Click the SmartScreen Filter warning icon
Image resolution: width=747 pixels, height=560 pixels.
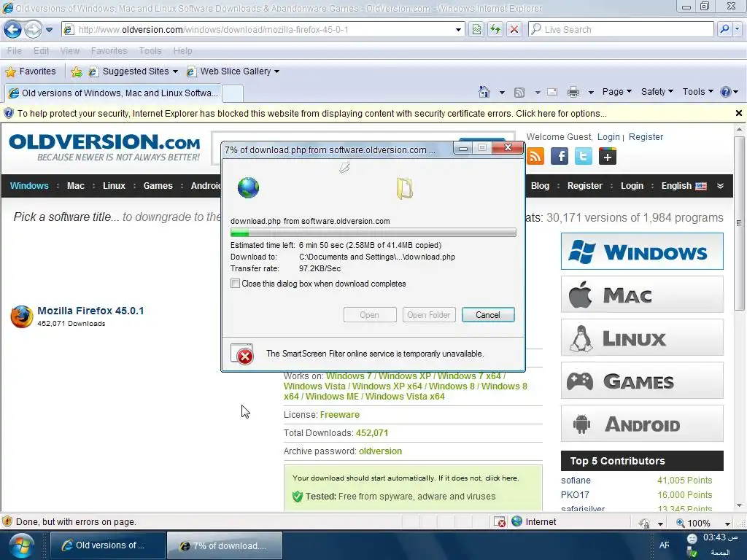(243, 354)
